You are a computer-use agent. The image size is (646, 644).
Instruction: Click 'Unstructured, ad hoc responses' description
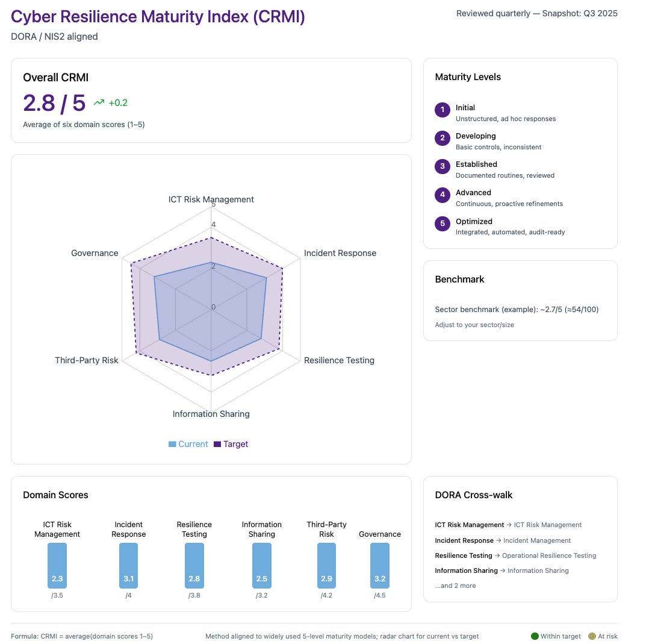(x=506, y=119)
